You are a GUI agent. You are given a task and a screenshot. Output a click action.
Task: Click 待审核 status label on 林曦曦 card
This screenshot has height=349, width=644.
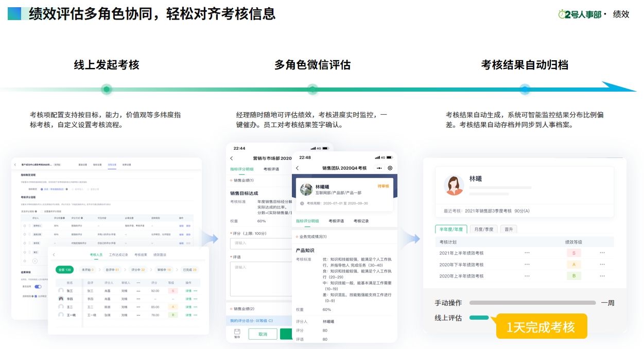(384, 186)
